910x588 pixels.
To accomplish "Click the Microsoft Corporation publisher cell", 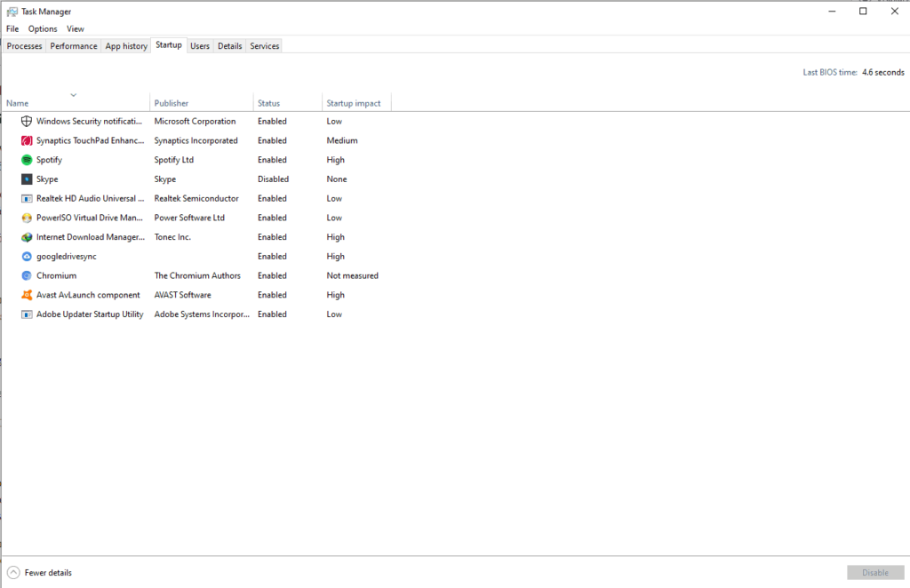I will tap(195, 121).
